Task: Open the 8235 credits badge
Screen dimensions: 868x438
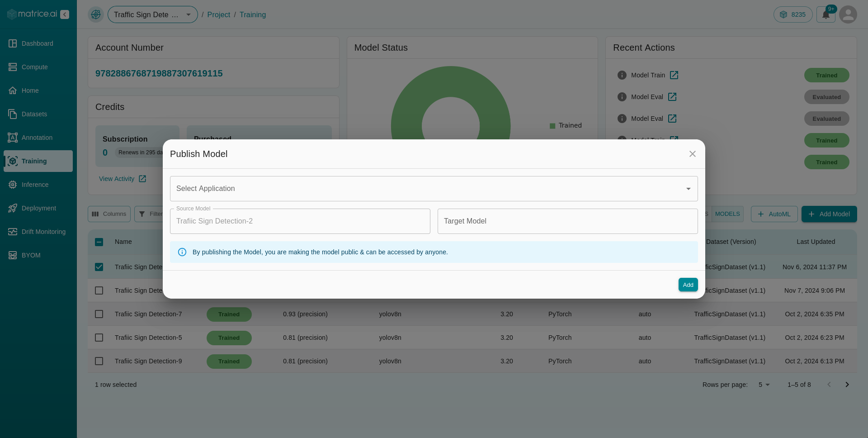Action: pyautogui.click(x=793, y=14)
